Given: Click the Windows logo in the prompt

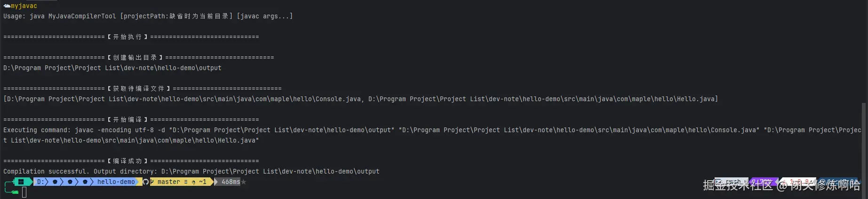Looking at the screenshot, I should click(21, 182).
